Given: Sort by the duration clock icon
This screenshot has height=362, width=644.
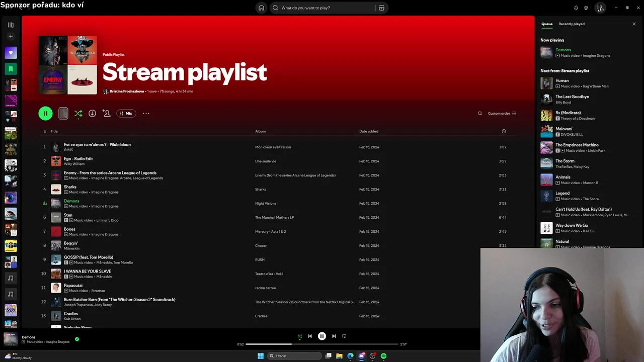Looking at the screenshot, I should (504, 131).
